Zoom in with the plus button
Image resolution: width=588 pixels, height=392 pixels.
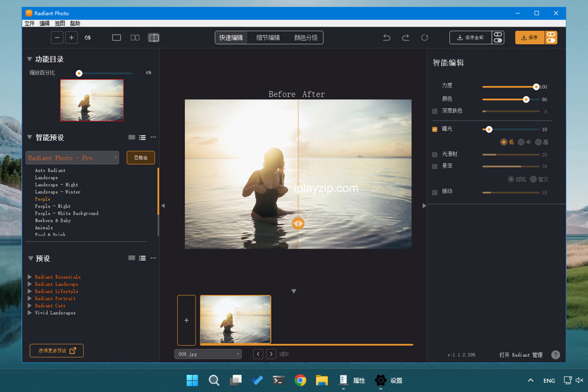(71, 38)
